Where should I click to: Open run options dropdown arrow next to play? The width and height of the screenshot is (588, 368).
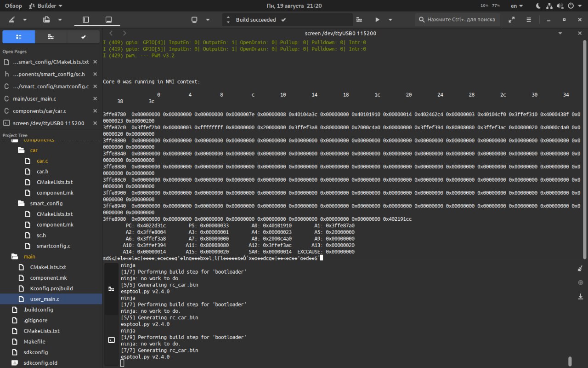click(390, 20)
